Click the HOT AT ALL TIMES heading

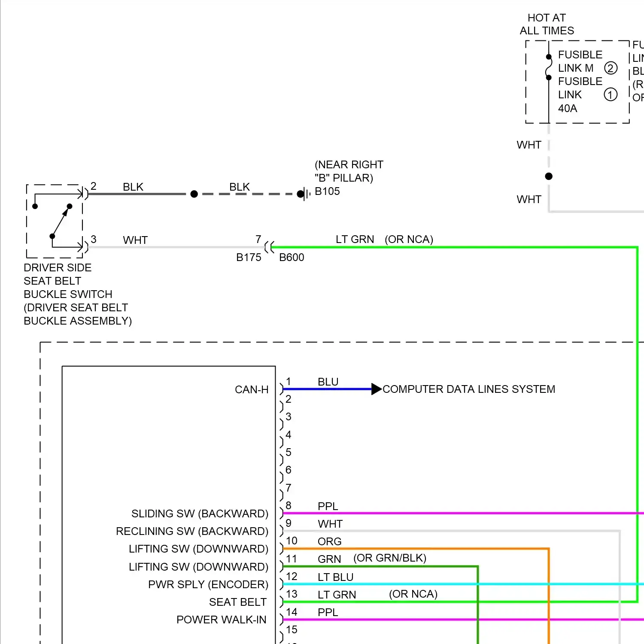547,24
